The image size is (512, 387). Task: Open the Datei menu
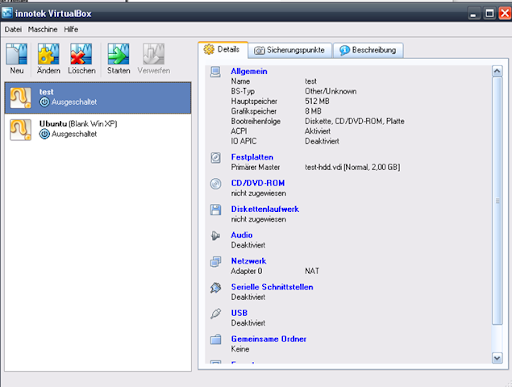pyautogui.click(x=13, y=29)
